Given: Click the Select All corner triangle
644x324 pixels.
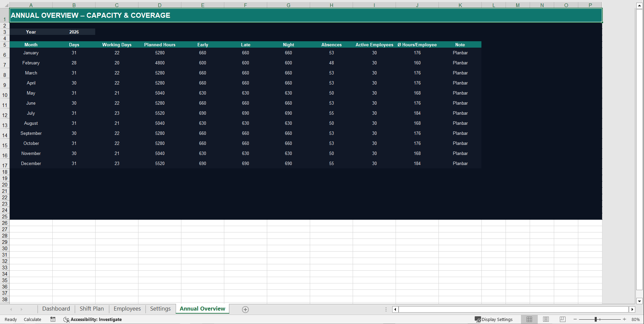Looking at the screenshot, I should 5,5.
